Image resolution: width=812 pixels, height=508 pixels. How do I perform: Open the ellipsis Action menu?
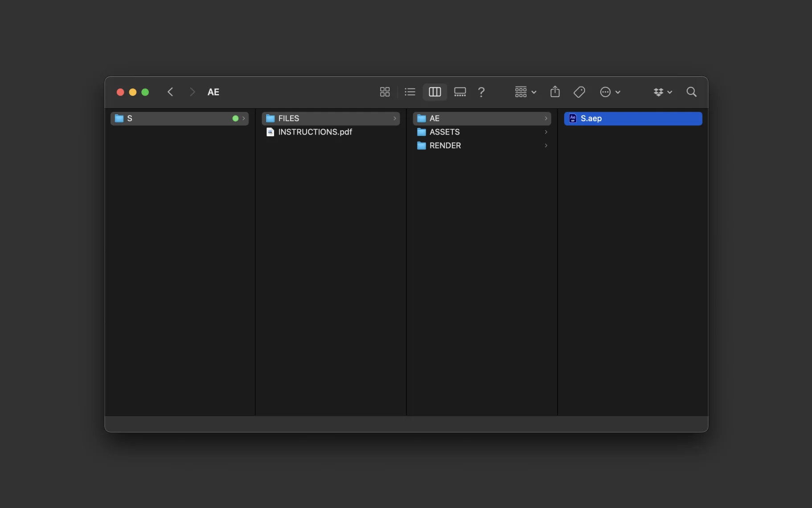click(x=610, y=92)
